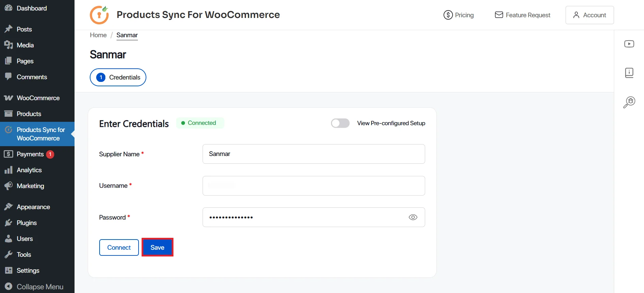The height and width of the screenshot is (293, 644).
Task: Open Feature Request envelope link
Action: 522,15
